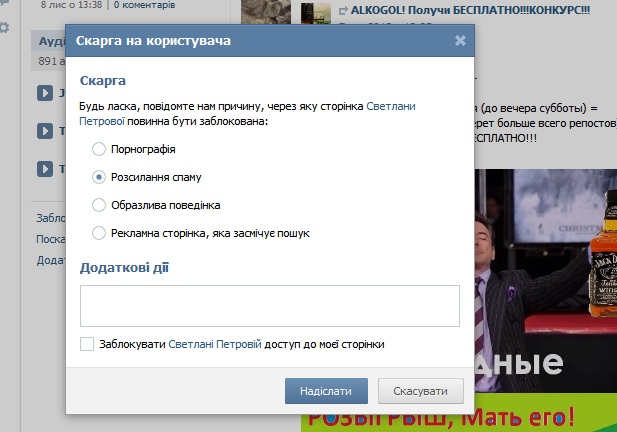Click the grey avatar thumbnail at top

point(266,12)
